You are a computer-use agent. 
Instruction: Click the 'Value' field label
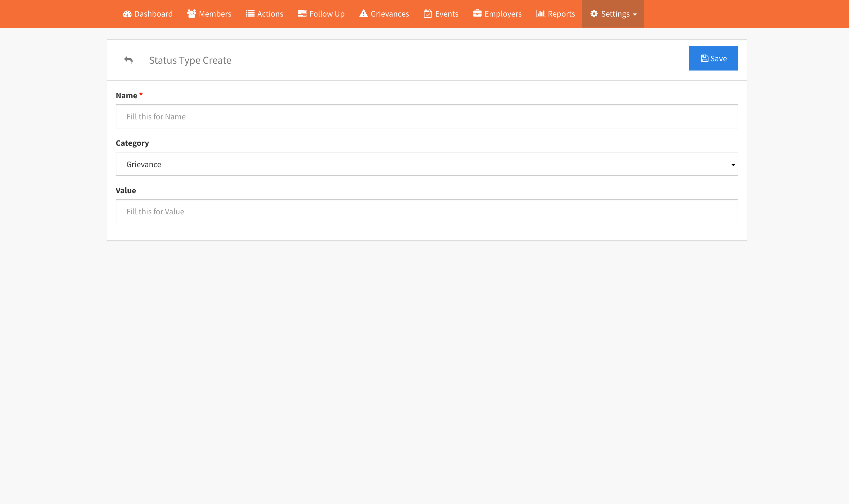tap(126, 190)
